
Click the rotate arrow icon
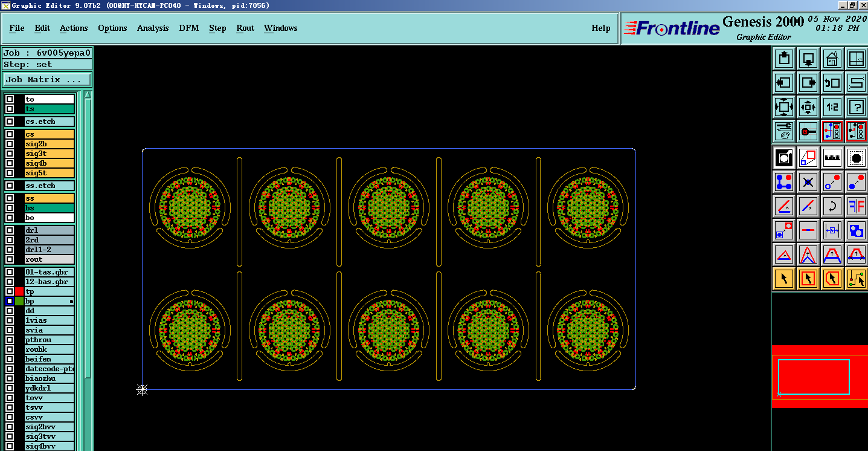pyautogui.click(x=832, y=206)
